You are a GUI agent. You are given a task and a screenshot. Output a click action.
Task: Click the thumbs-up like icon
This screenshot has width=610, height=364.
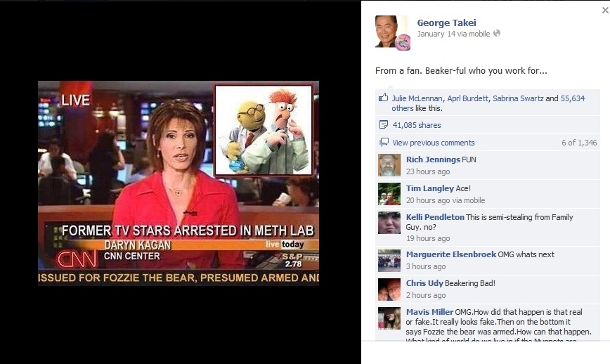383,98
